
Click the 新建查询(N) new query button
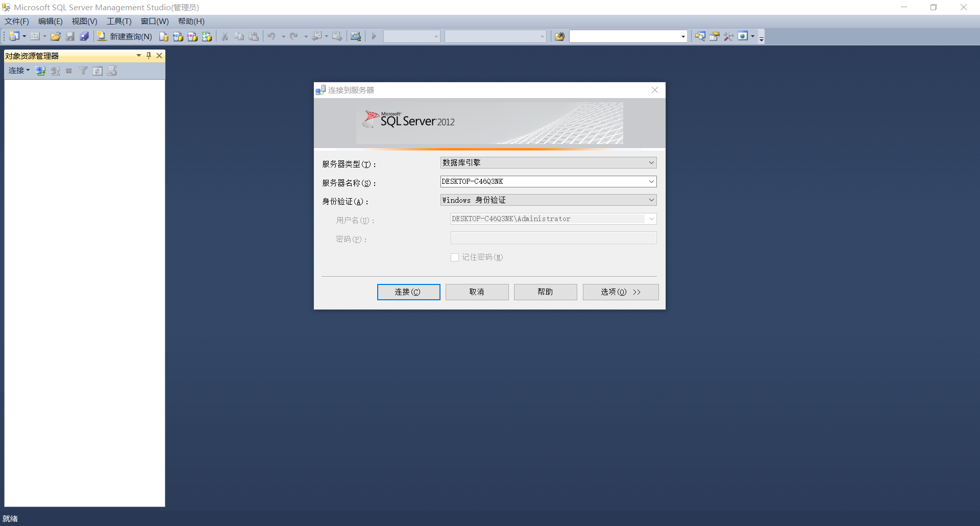point(125,36)
